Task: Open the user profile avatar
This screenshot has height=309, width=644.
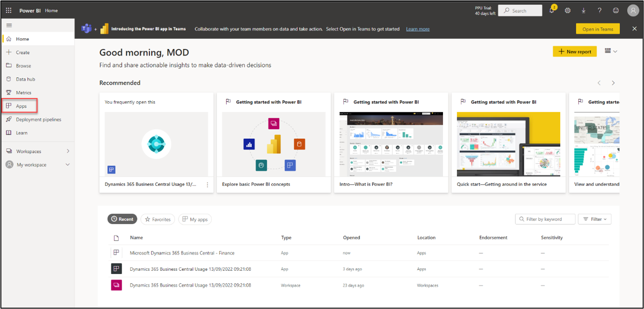Action: pos(632,11)
